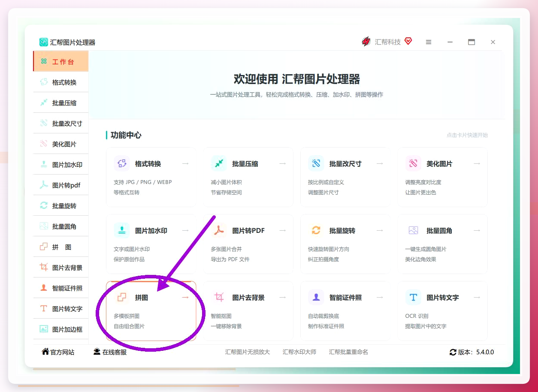Click the 图片加水印 card stamp icon

122,230
